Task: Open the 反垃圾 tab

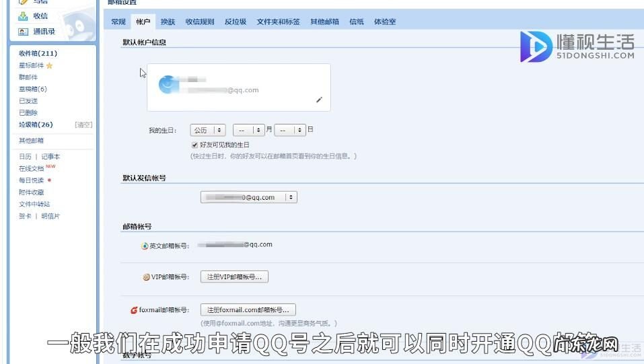Action: pos(236,22)
